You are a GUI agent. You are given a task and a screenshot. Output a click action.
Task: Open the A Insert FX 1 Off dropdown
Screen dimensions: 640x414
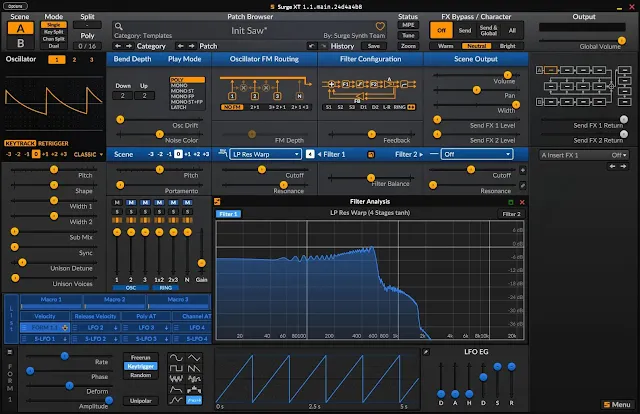pyautogui.click(x=584, y=155)
